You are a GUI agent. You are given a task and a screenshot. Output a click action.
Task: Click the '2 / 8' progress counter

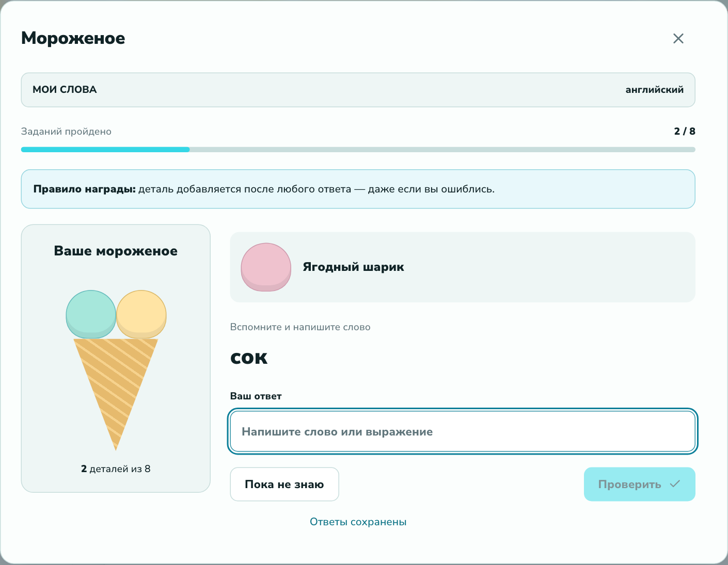[685, 131]
